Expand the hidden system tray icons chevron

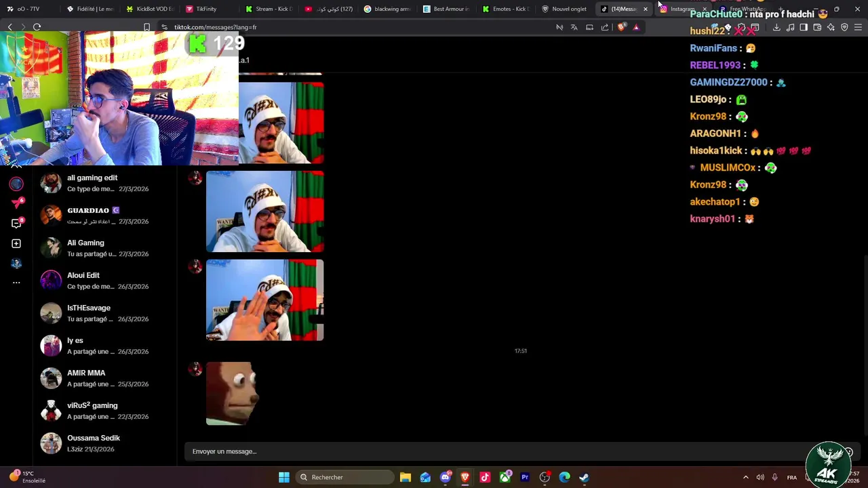[746, 477]
